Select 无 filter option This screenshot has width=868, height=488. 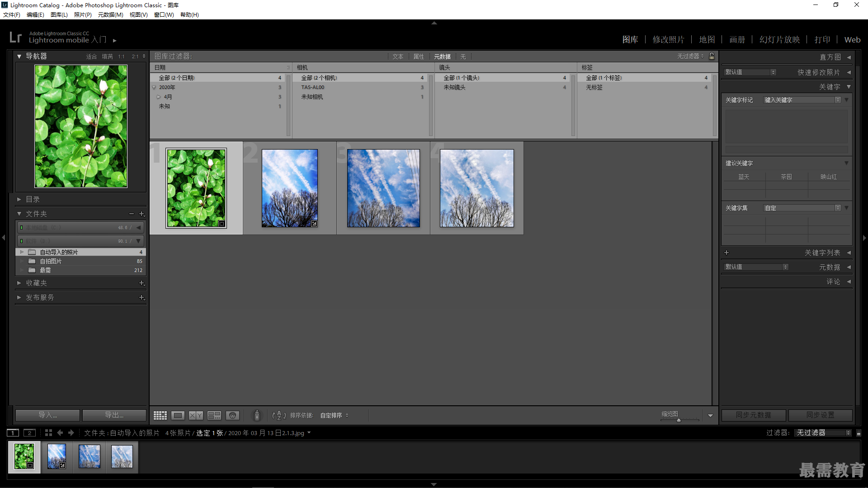pyautogui.click(x=463, y=56)
